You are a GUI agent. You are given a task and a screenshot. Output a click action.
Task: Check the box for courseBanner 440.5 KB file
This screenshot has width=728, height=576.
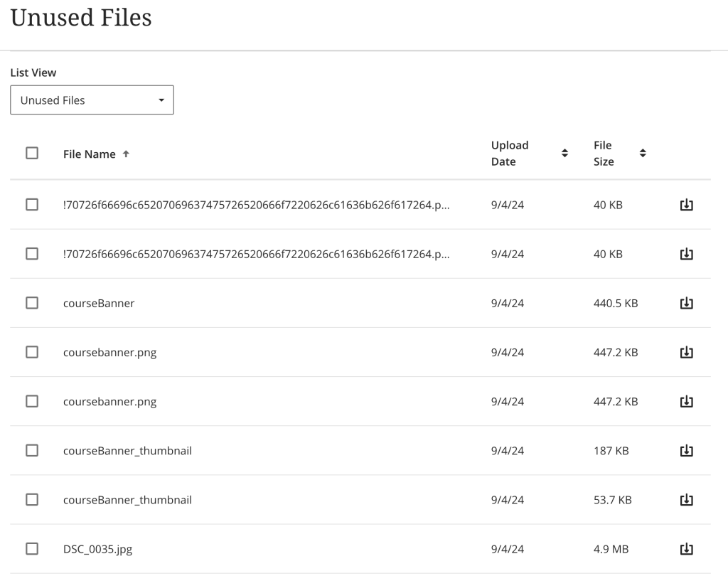tap(32, 303)
